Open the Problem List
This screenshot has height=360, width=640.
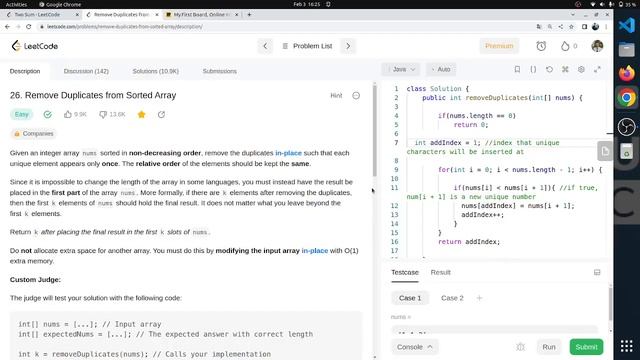click(307, 46)
